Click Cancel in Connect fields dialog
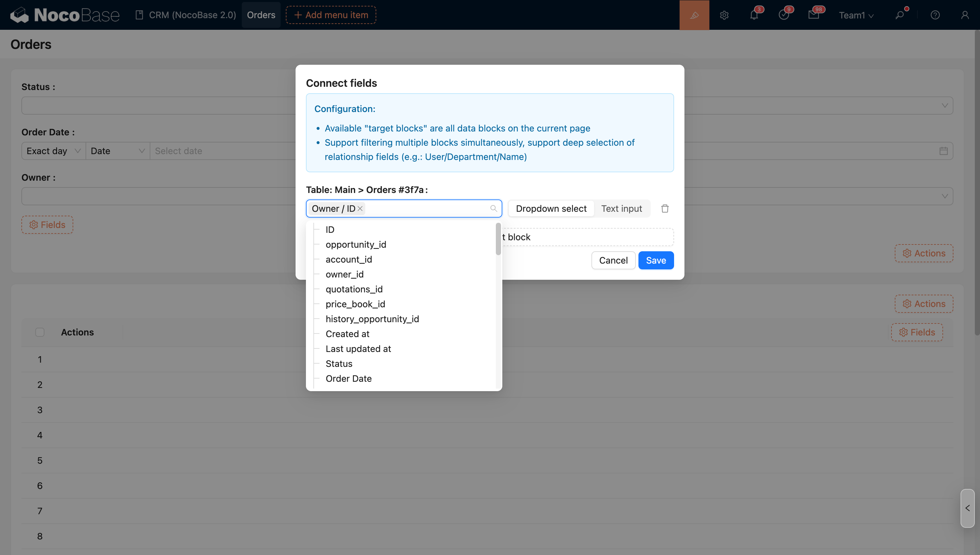Viewport: 980px width, 555px height. click(x=613, y=260)
